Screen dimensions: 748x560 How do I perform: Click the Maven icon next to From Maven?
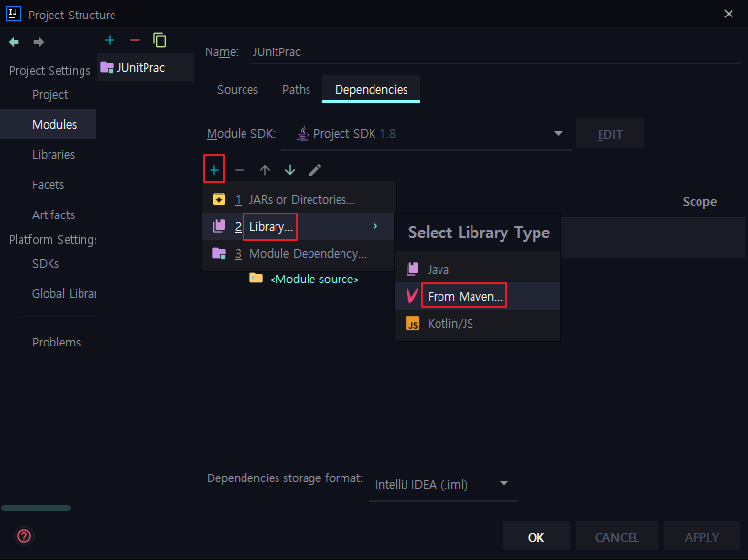(x=412, y=296)
